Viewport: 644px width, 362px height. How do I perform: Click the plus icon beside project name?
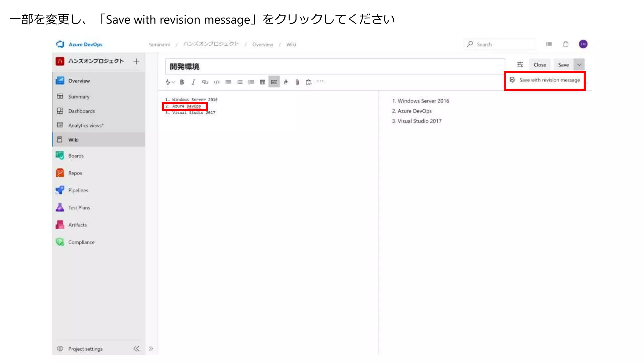coord(136,61)
